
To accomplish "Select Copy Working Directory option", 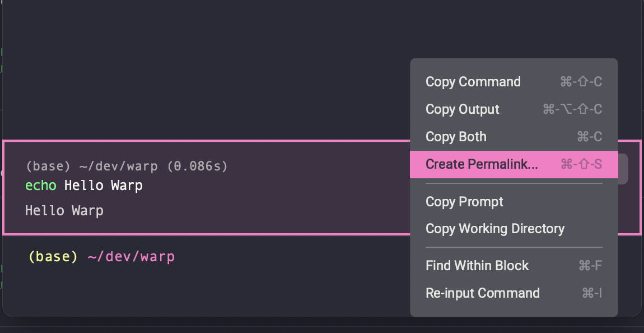I will pos(514,229).
